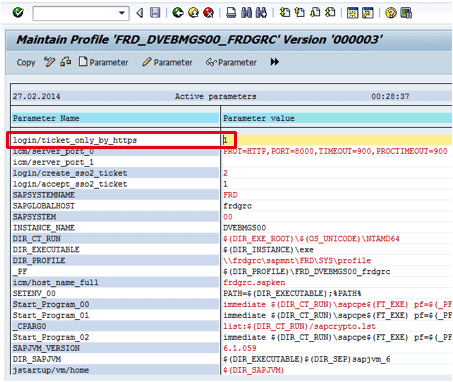The width and height of the screenshot is (453, 382).
Task: Click the green checkmark Enter icon
Action: 18,13
